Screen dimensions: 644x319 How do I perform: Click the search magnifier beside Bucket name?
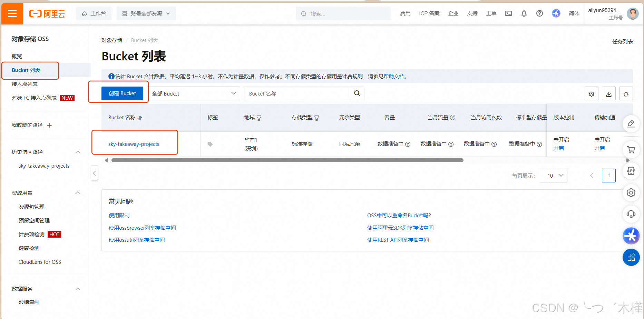(357, 93)
